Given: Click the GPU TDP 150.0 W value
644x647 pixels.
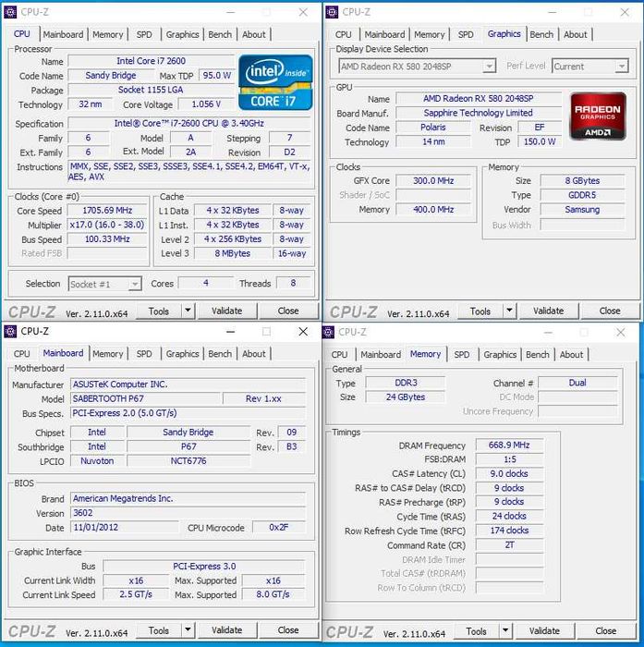Looking at the screenshot, I should [540, 141].
